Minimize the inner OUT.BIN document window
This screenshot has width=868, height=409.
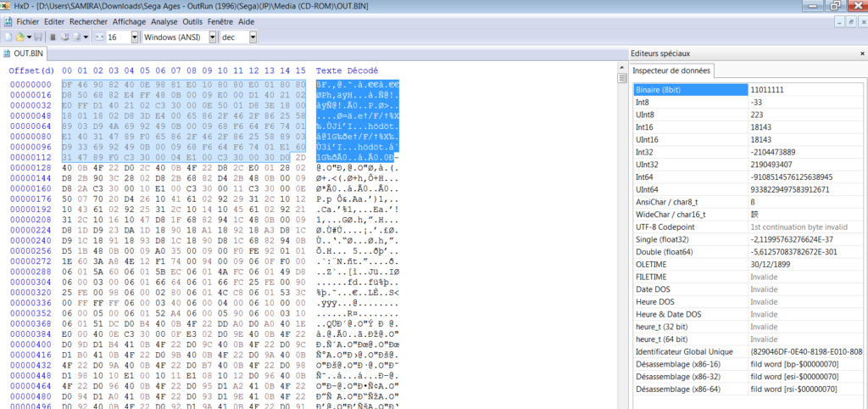tap(839, 22)
